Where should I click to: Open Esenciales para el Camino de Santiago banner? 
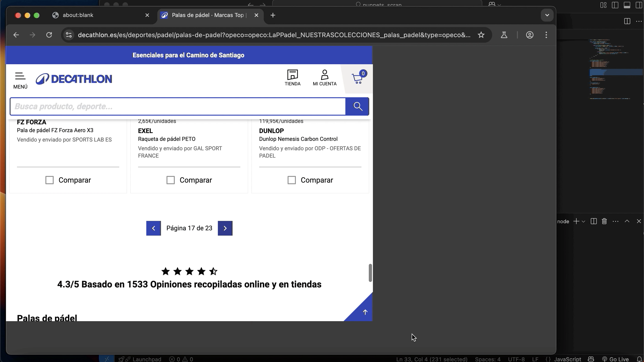click(188, 55)
